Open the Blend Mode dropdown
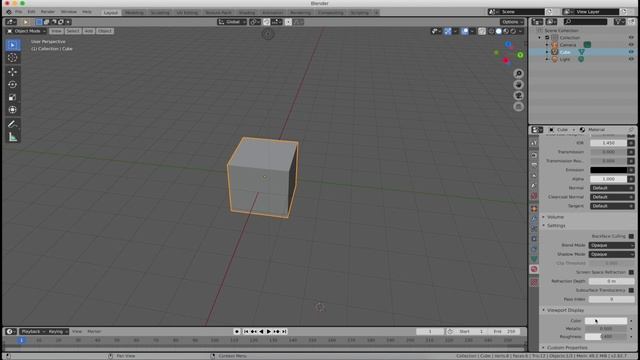The height and width of the screenshot is (360, 640). tap(611, 245)
